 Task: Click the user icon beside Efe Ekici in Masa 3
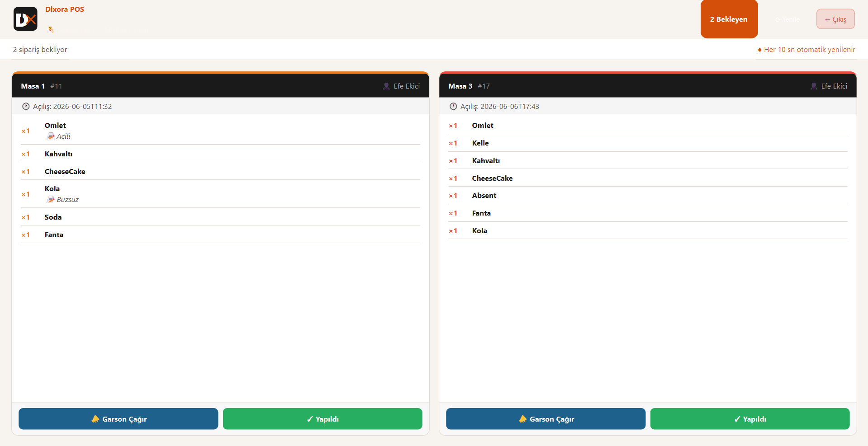(814, 86)
